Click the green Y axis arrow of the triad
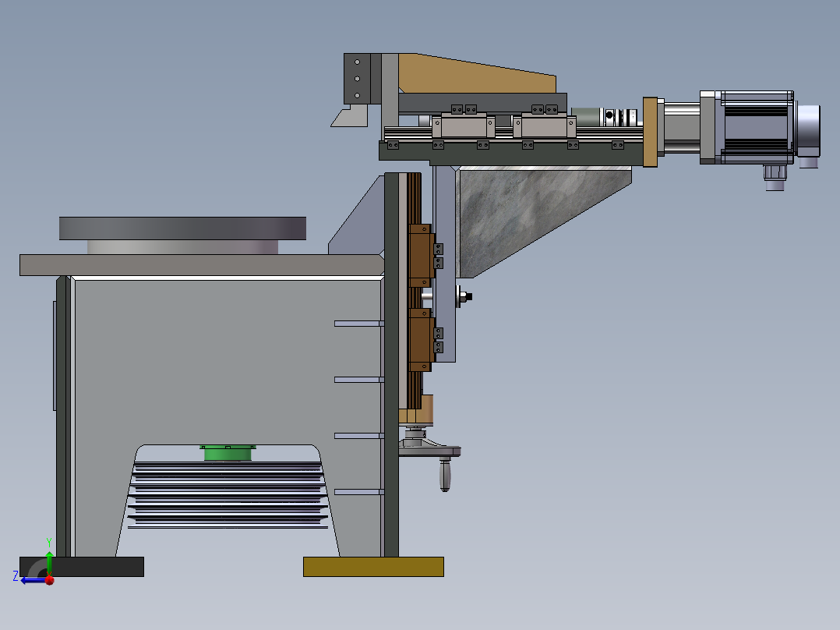Screen dimensions: 840x630 [x=49, y=562]
